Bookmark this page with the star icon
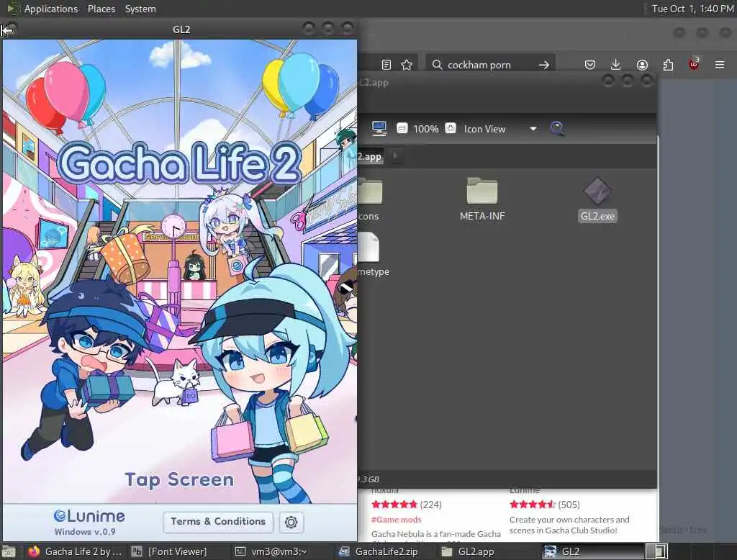 point(407,65)
